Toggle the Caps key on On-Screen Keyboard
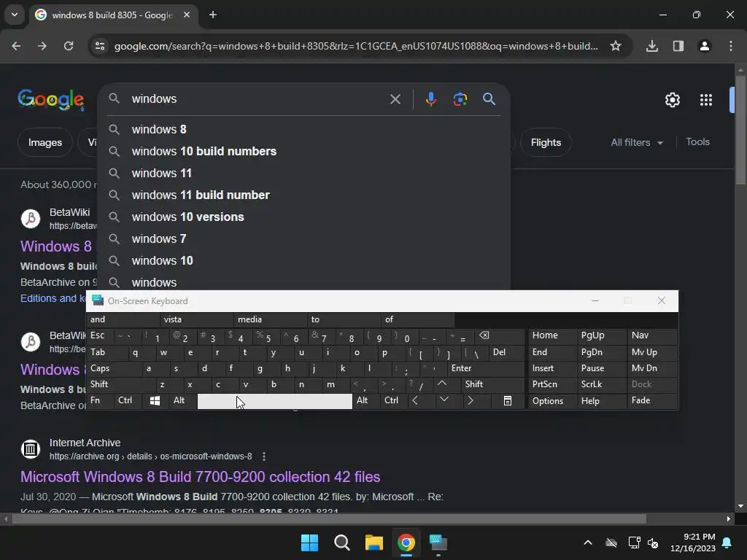 click(x=115, y=368)
